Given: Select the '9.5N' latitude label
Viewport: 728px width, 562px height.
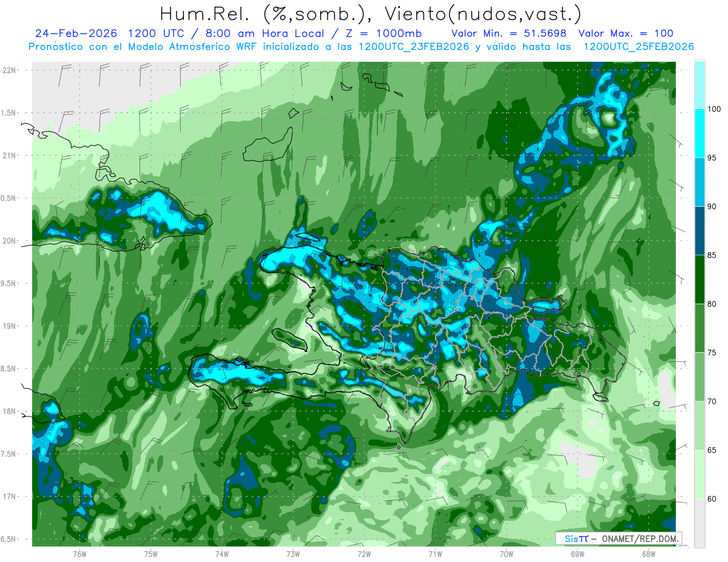Looking at the screenshot, I should [x=8, y=283].
